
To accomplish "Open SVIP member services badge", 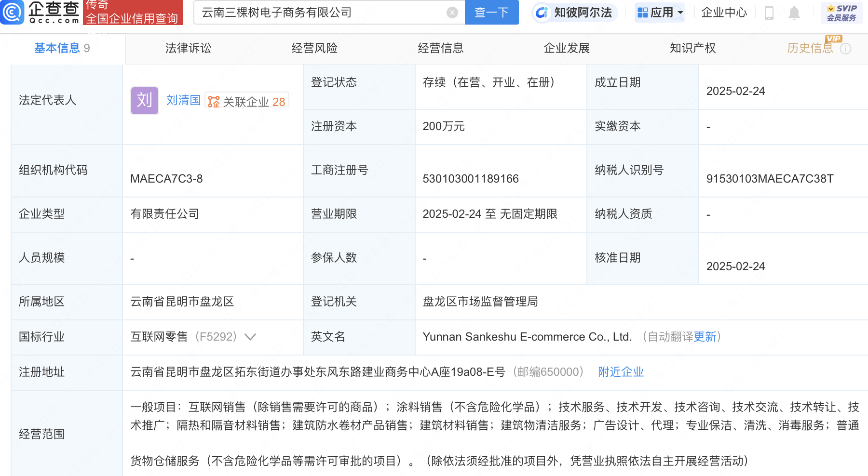I will click(841, 13).
